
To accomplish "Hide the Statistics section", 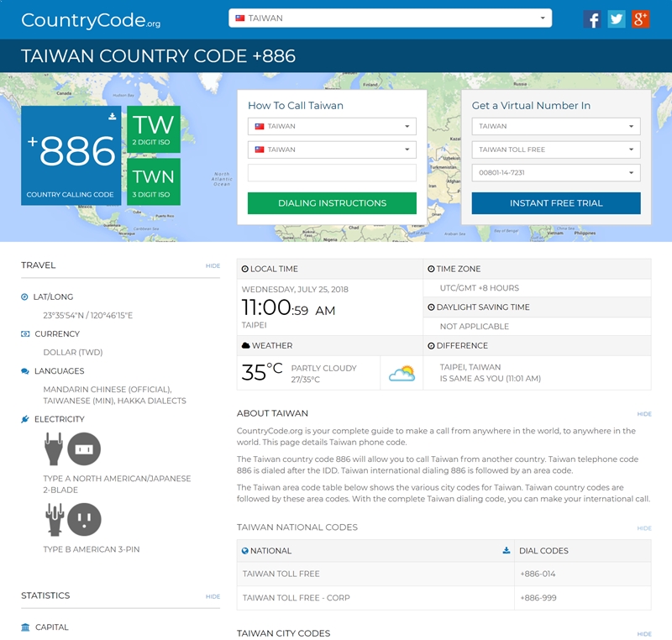I will pos(213,596).
